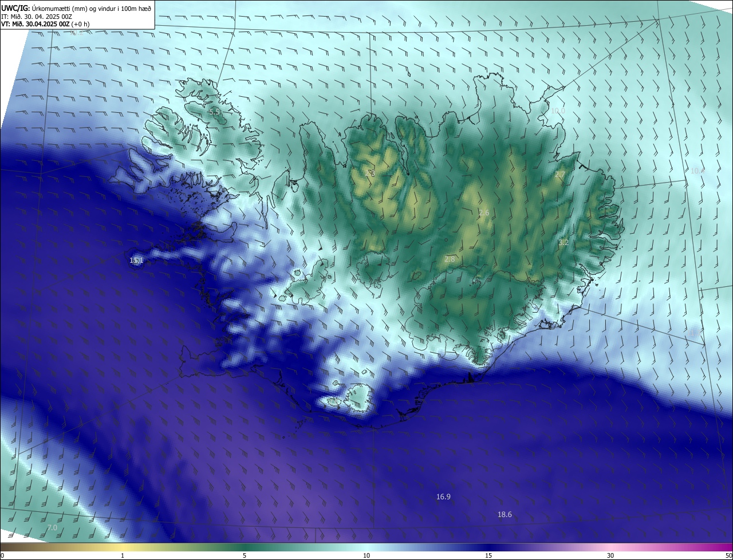Click the 2.6 value label on the map
Screen dimensions: 733x560
484,213
